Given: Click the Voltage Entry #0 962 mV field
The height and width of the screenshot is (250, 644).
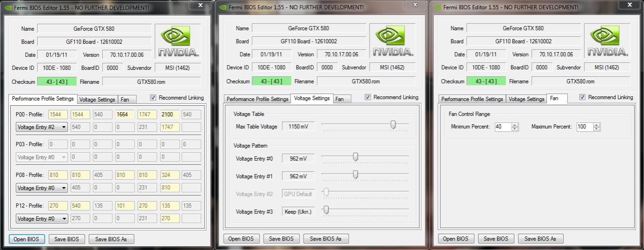Looking at the screenshot, I should click(298, 159).
